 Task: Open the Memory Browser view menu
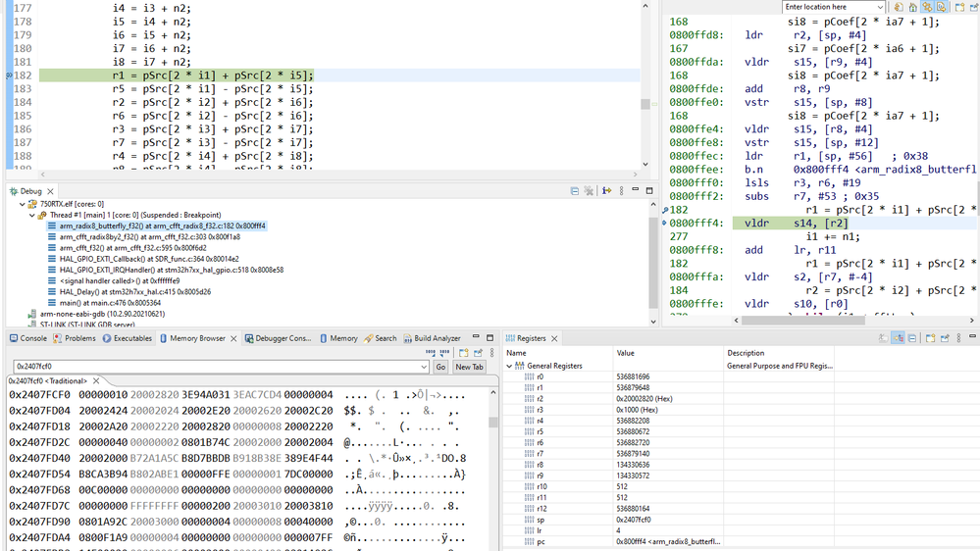point(491,353)
